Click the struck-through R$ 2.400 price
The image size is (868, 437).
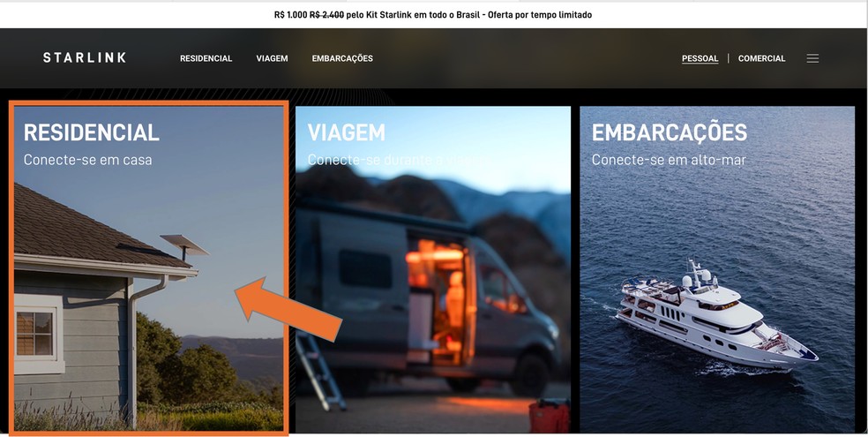coord(326,15)
